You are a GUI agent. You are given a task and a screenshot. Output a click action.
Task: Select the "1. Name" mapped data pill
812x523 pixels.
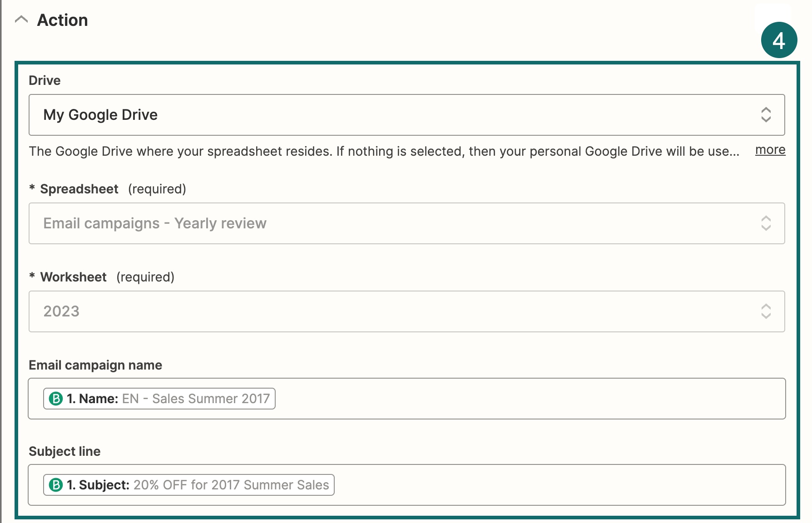click(168, 399)
